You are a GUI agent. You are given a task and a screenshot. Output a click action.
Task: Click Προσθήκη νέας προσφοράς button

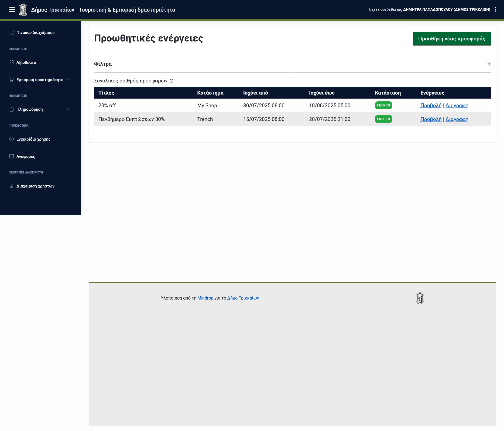pyautogui.click(x=451, y=39)
